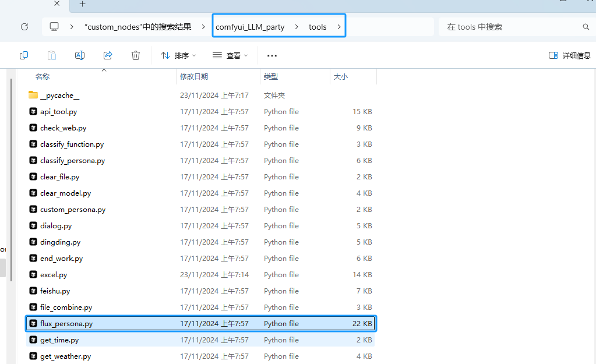Select the file name check_web.py
This screenshot has height=364, width=596.
point(63,128)
